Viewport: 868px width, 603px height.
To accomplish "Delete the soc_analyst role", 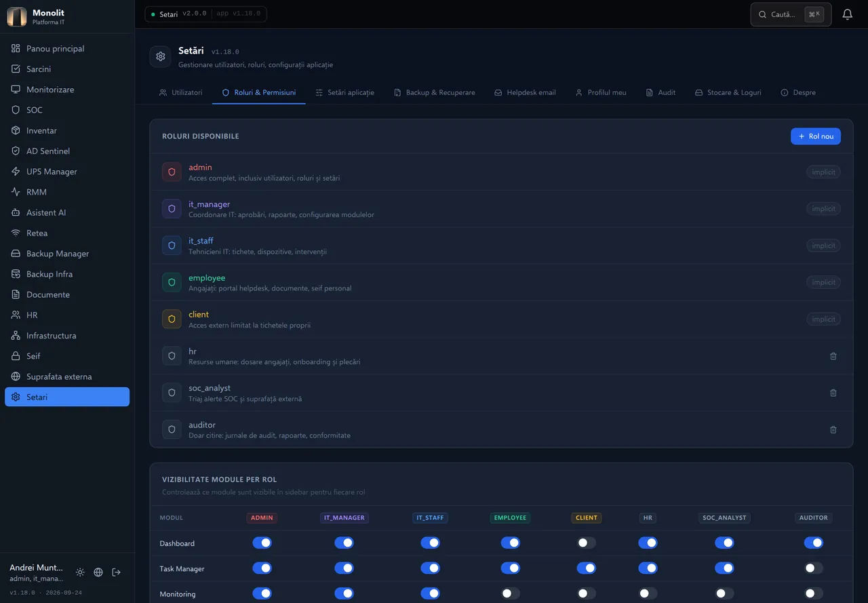I will coord(833,393).
